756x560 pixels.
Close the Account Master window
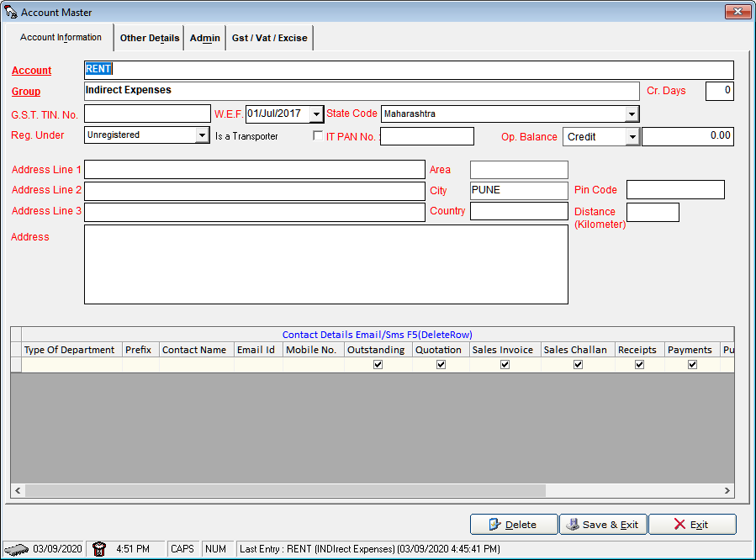point(737,12)
